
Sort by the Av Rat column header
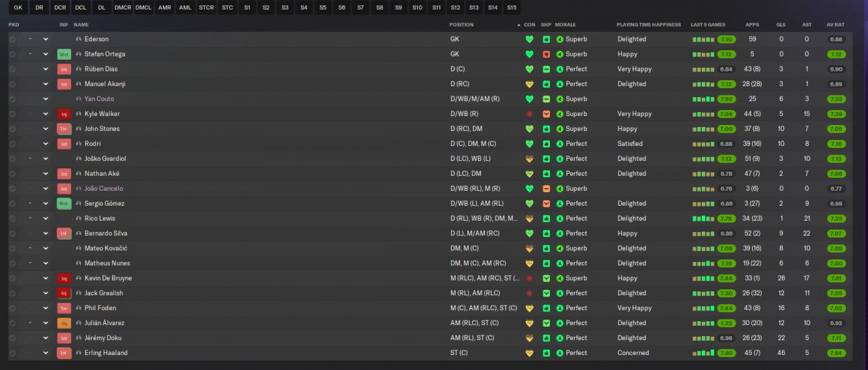pos(835,24)
